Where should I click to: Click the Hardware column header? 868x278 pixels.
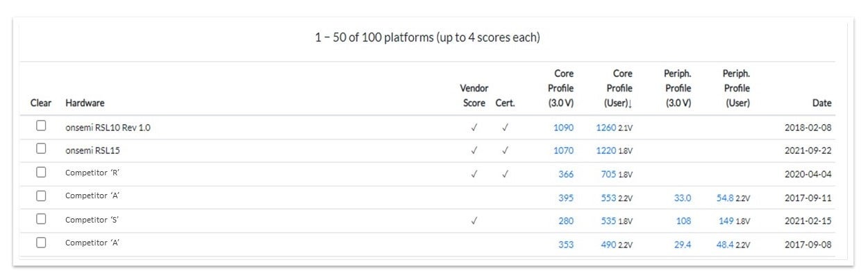pos(85,103)
